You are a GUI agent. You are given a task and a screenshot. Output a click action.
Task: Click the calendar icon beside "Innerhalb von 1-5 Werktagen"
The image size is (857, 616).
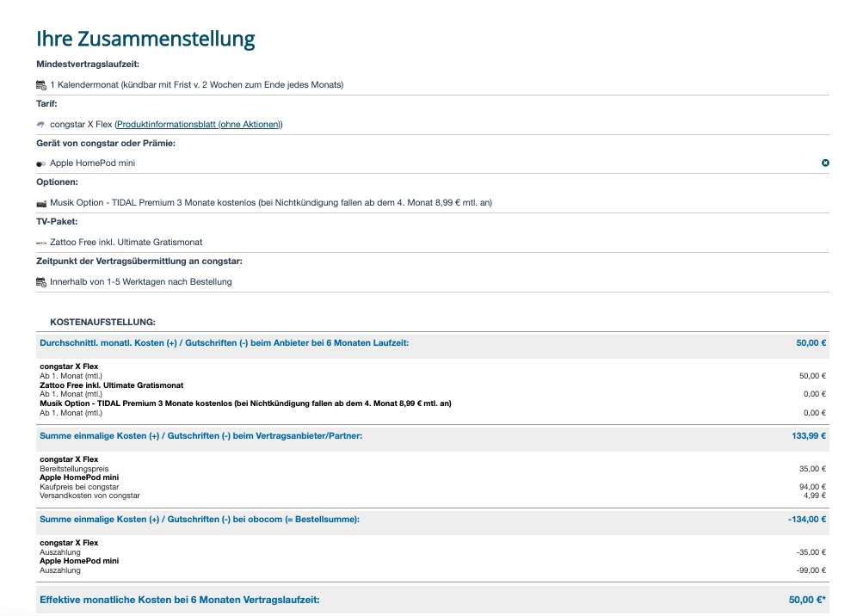point(41,282)
